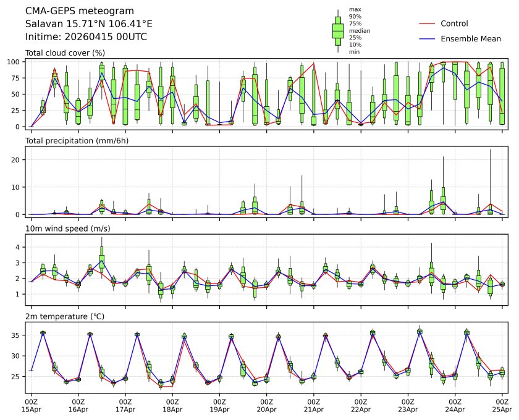Click the box-and-whisker legend symbol

pos(337,31)
